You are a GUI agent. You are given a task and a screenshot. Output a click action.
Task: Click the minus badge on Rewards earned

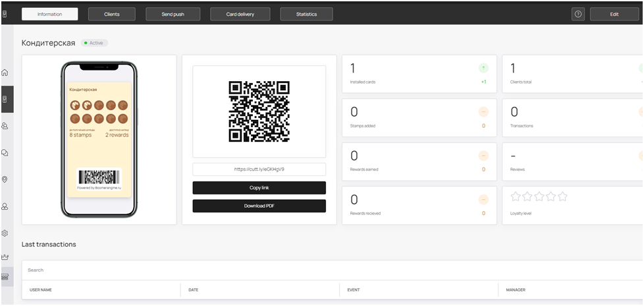[x=483, y=156]
